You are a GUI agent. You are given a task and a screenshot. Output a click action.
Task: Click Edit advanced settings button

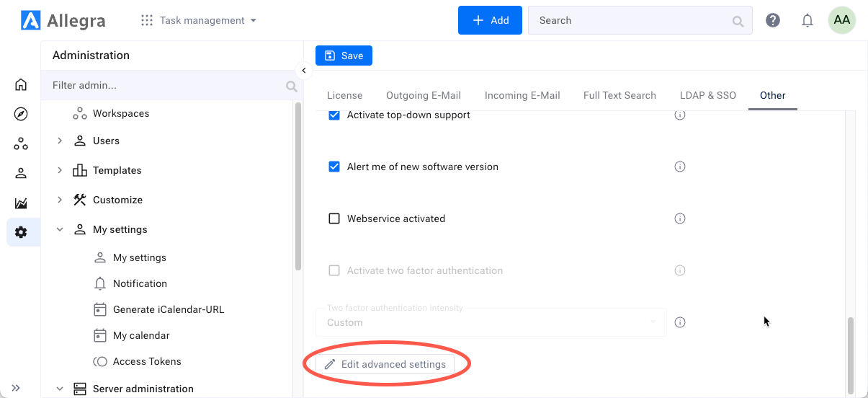[385, 364]
